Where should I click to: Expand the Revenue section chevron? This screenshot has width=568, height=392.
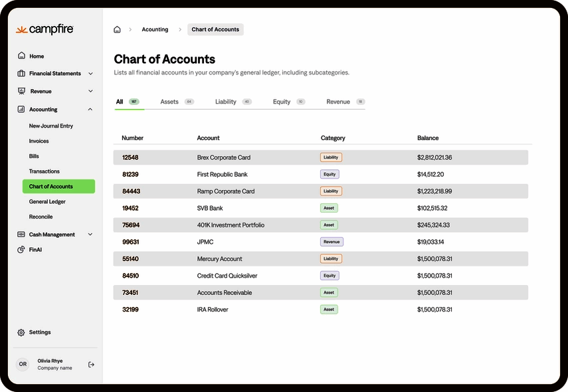pyautogui.click(x=91, y=91)
